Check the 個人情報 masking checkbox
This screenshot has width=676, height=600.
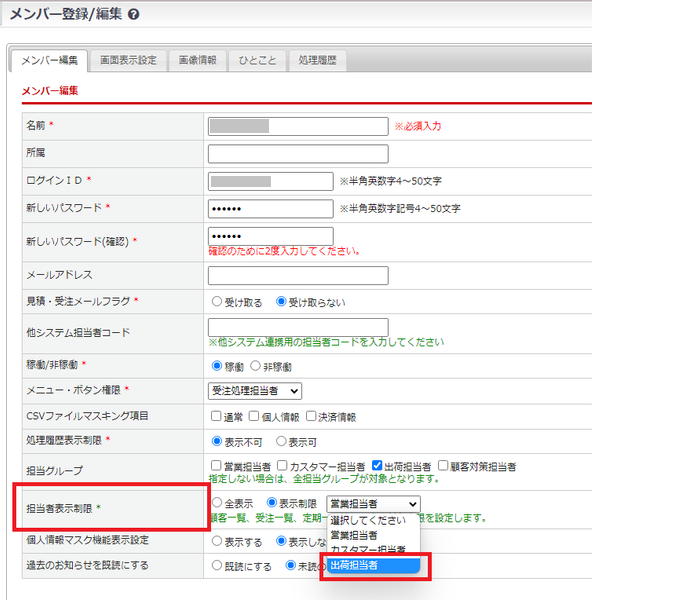pyautogui.click(x=255, y=417)
